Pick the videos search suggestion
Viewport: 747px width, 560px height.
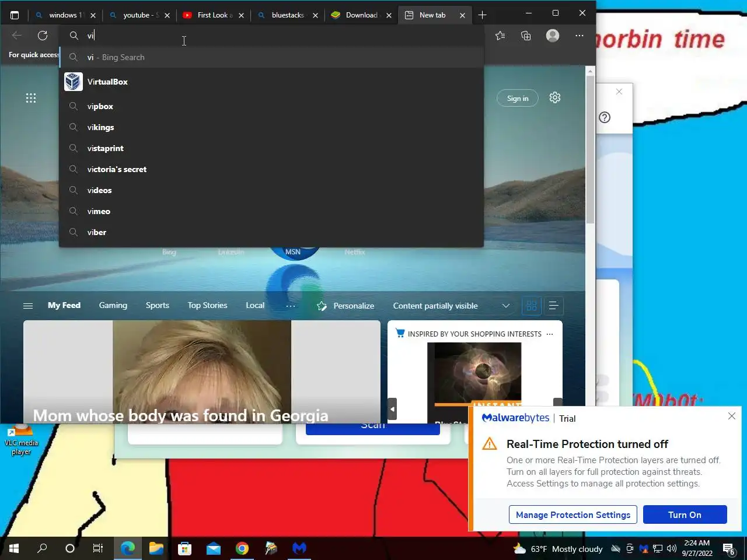point(271,190)
